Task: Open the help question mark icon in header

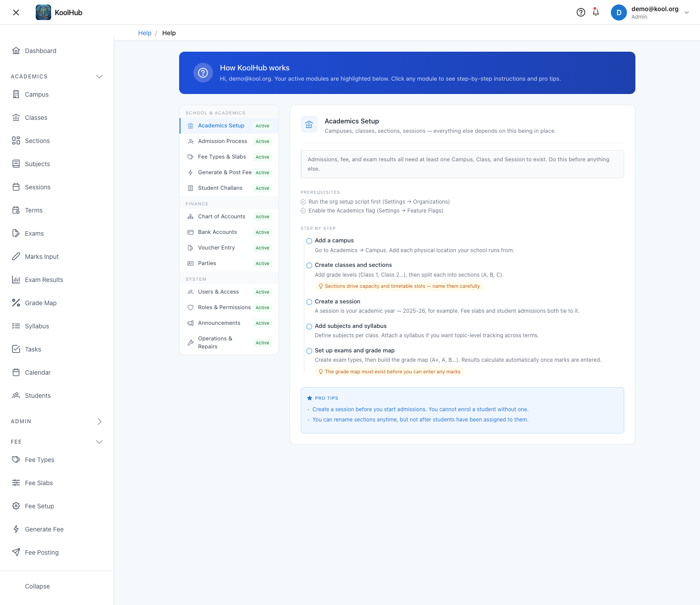Action: [x=581, y=12]
